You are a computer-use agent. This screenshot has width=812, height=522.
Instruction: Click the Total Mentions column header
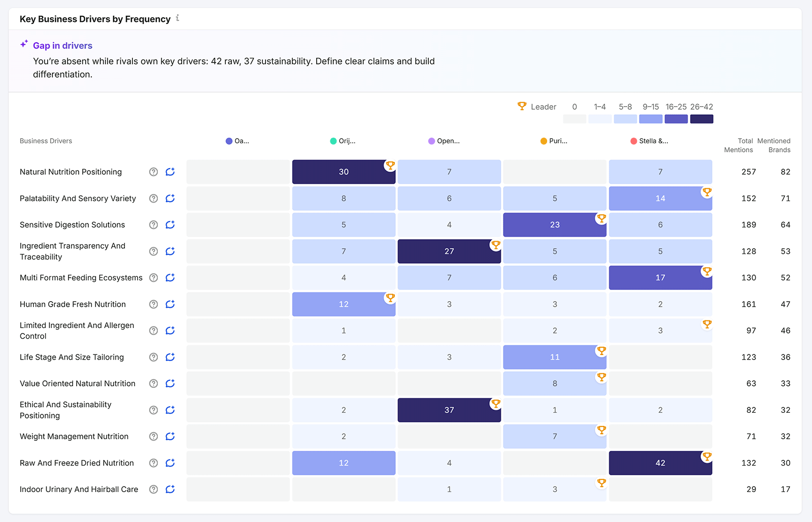coord(738,145)
